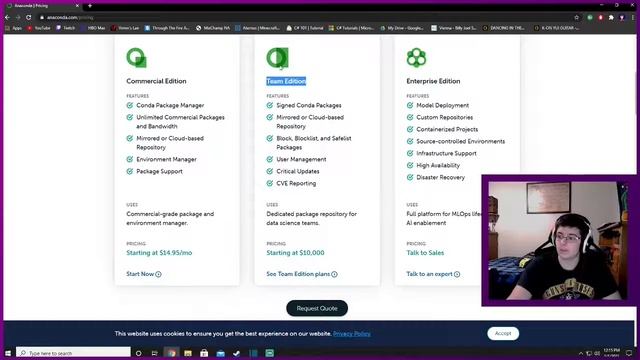The height and width of the screenshot is (360, 640).
Task: Click the User Management feature text
Action: pos(301,159)
